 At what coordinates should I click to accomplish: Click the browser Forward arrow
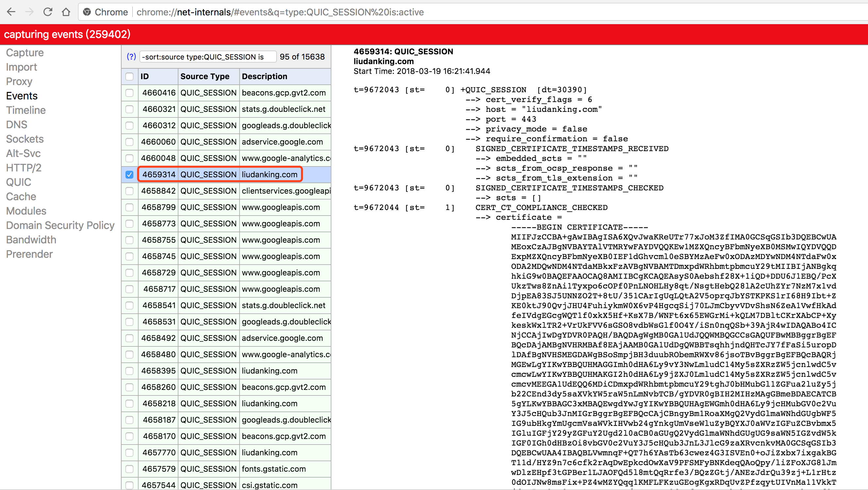point(30,12)
